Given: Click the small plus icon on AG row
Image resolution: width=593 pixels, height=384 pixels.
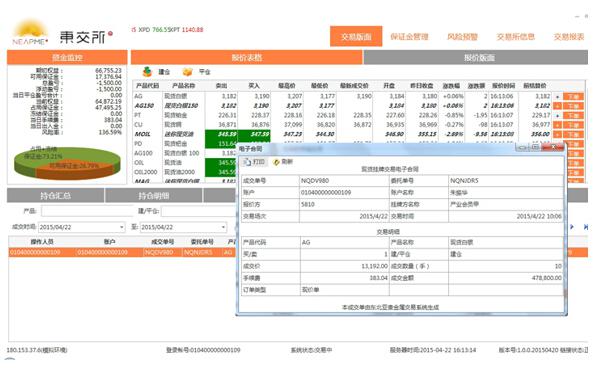Looking at the screenshot, I should click(x=557, y=97).
